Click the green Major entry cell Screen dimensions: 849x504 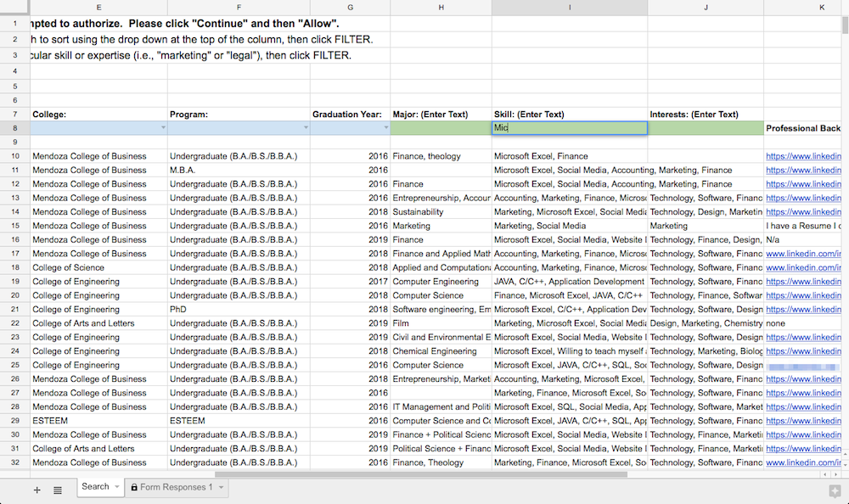[x=441, y=128]
